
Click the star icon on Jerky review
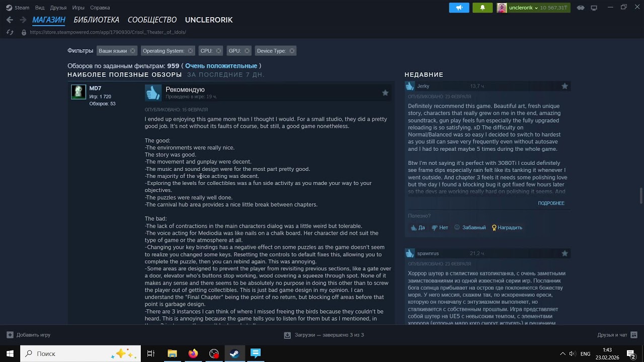565,86
